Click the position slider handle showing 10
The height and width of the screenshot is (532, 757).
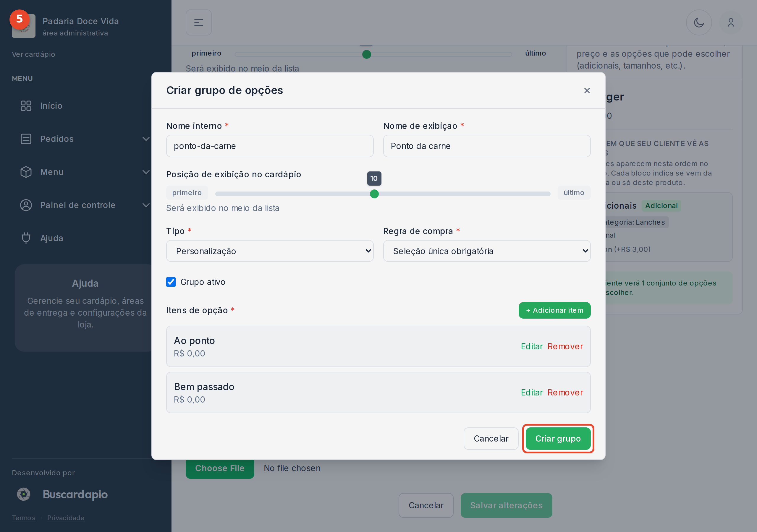(374, 194)
